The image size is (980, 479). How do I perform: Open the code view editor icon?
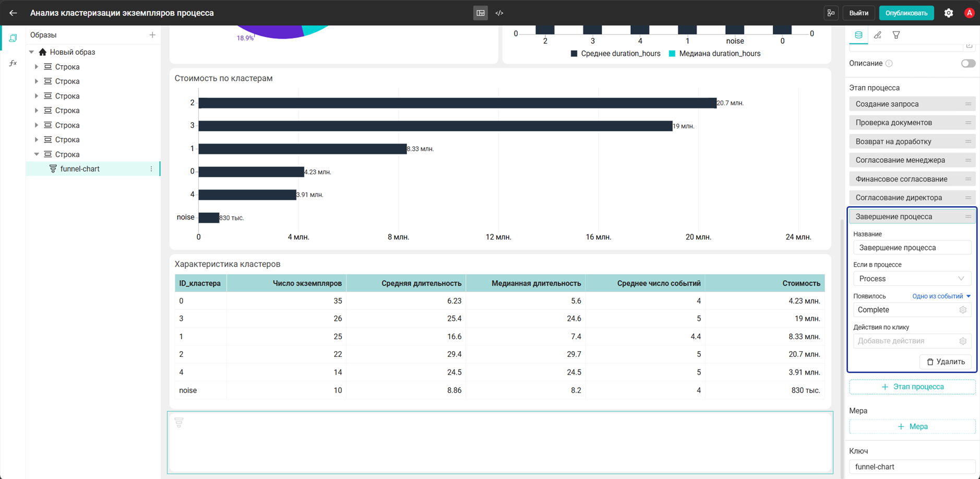[x=499, y=13]
